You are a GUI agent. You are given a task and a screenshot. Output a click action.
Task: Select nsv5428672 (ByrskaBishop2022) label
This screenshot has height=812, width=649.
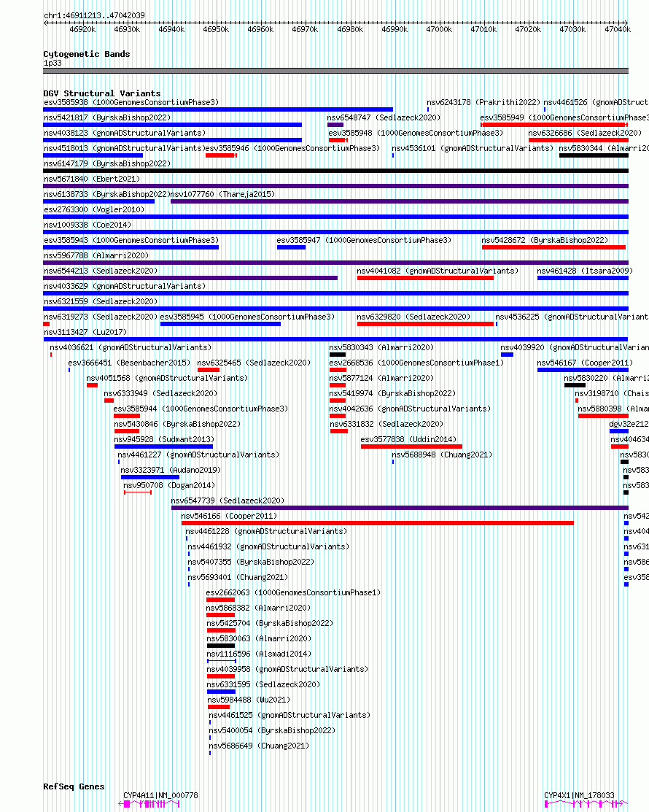tap(545, 240)
